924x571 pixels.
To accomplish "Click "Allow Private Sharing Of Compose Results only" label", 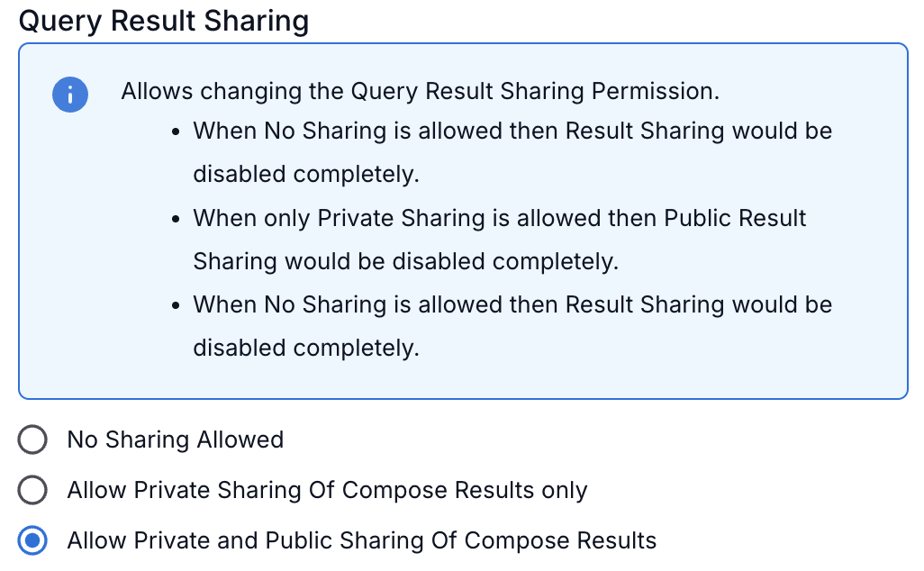I will pyautogui.click(x=327, y=490).
